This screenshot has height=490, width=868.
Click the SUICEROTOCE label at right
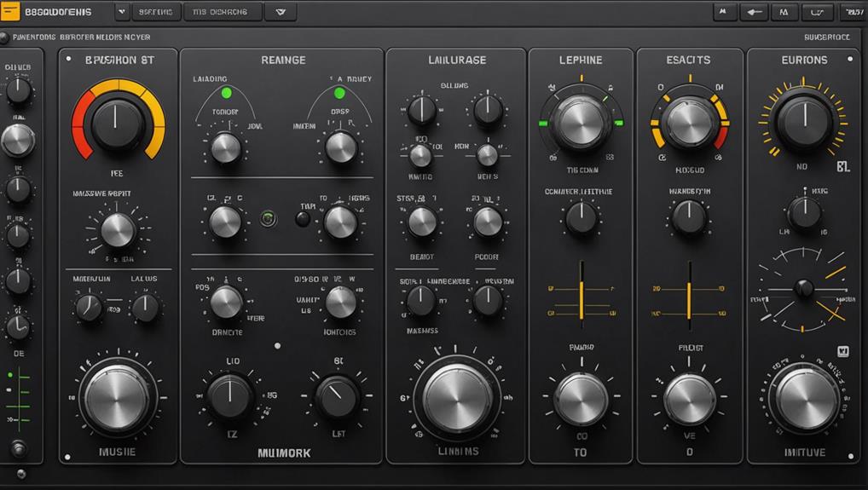click(826, 37)
